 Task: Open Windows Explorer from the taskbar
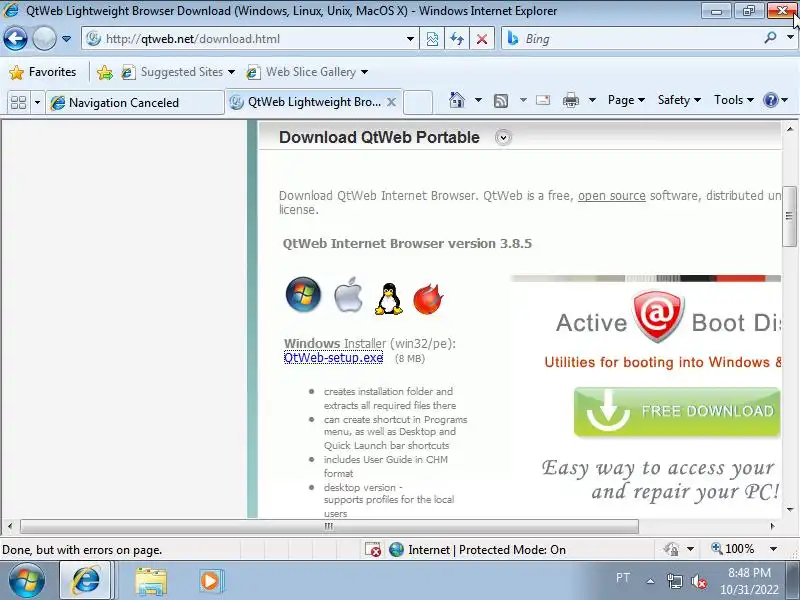click(x=151, y=581)
